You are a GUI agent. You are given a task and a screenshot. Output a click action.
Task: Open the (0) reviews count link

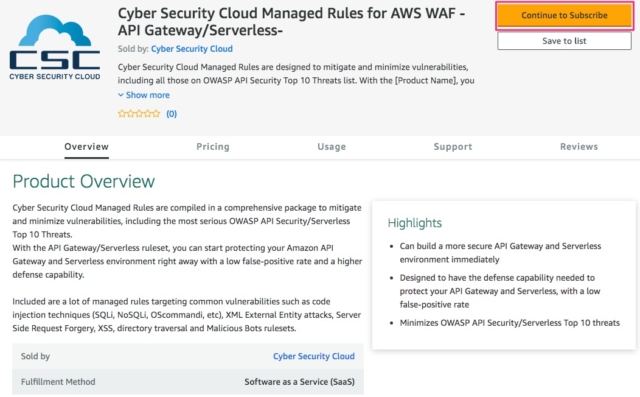pos(171,114)
